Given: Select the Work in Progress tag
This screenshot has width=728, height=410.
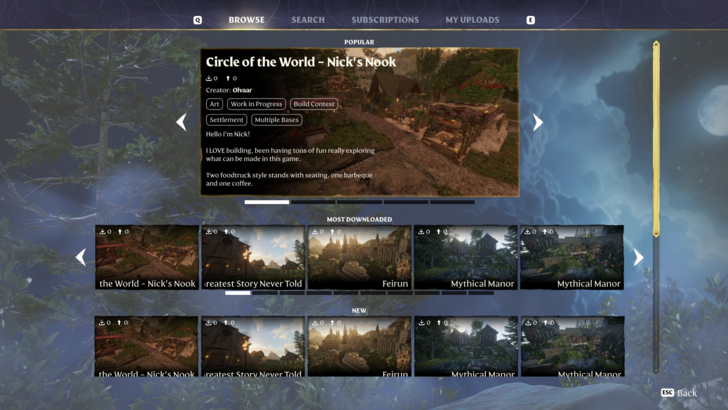Looking at the screenshot, I should [x=256, y=104].
